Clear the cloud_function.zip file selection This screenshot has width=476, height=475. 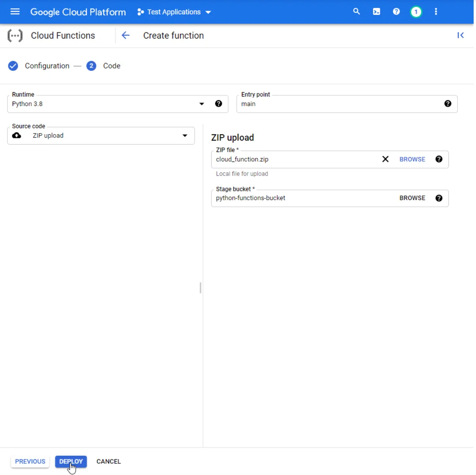pyautogui.click(x=385, y=159)
